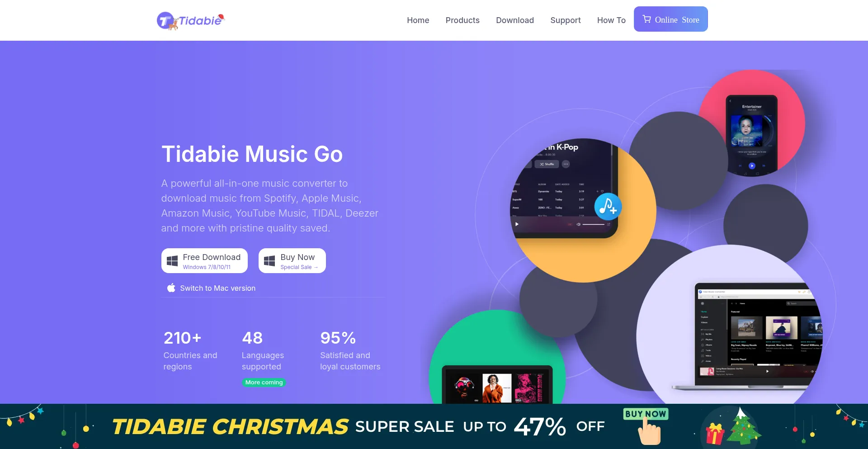
Task: Open the Online Store button
Action: [x=671, y=19]
